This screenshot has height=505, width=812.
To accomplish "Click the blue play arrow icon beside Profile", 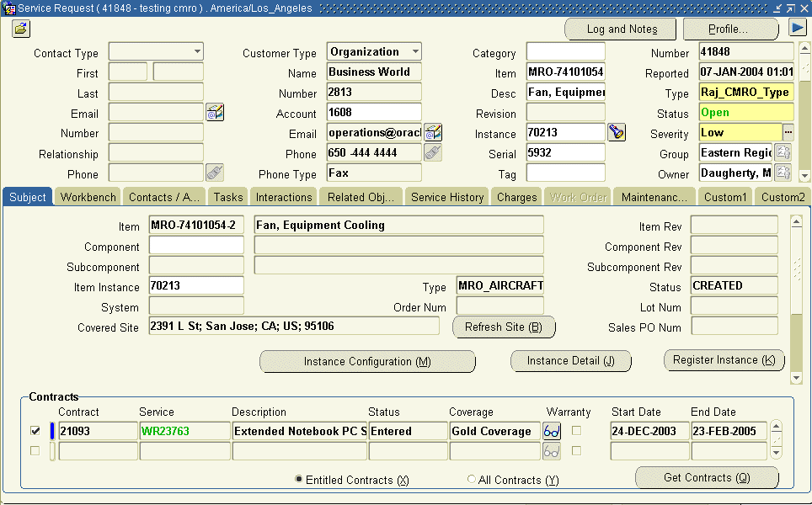I will [x=798, y=28].
